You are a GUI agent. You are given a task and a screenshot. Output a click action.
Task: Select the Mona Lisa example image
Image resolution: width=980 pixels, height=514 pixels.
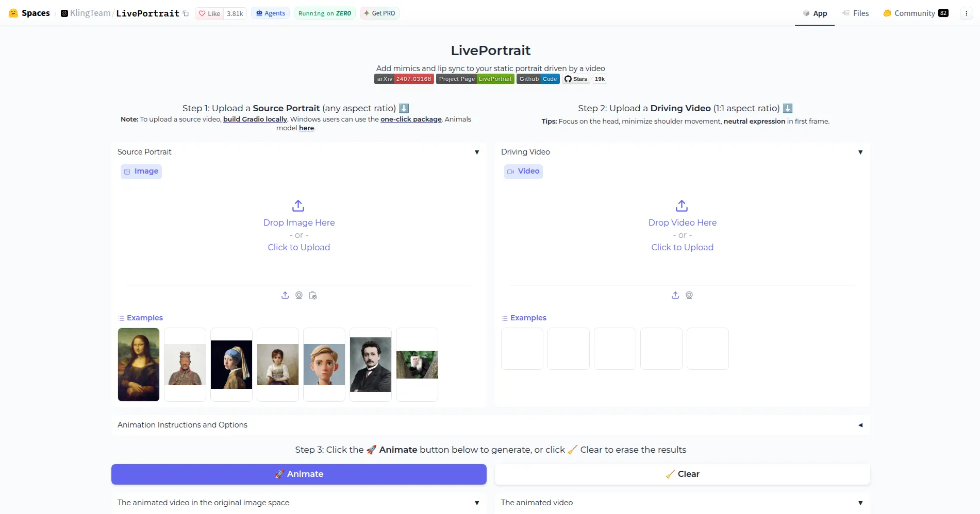139,365
